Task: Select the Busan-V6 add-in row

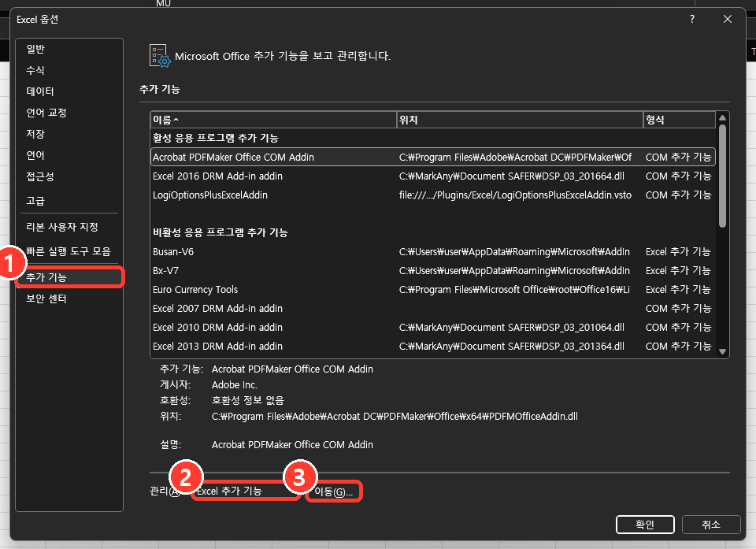Action: tap(433, 252)
